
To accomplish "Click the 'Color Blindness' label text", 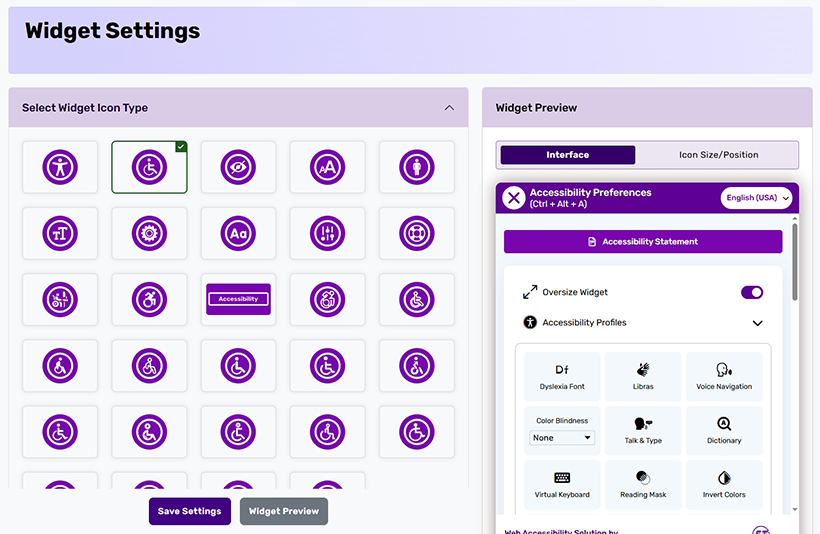I will [562, 421].
